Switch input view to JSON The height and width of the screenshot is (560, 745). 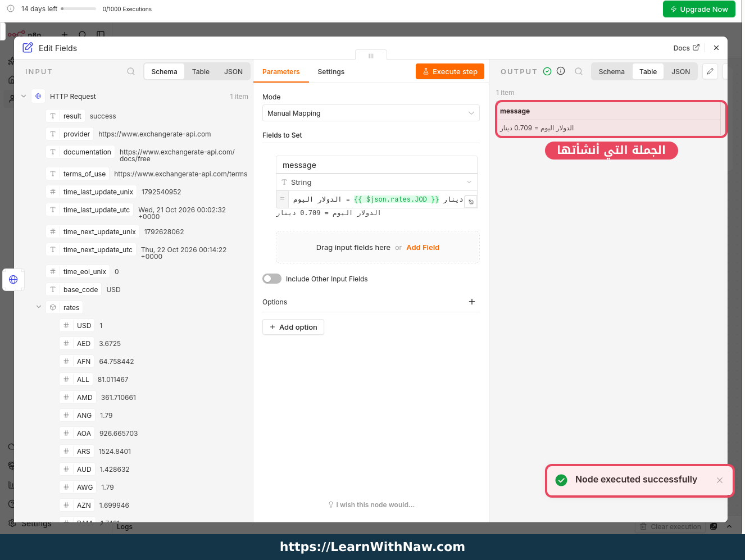tap(233, 71)
